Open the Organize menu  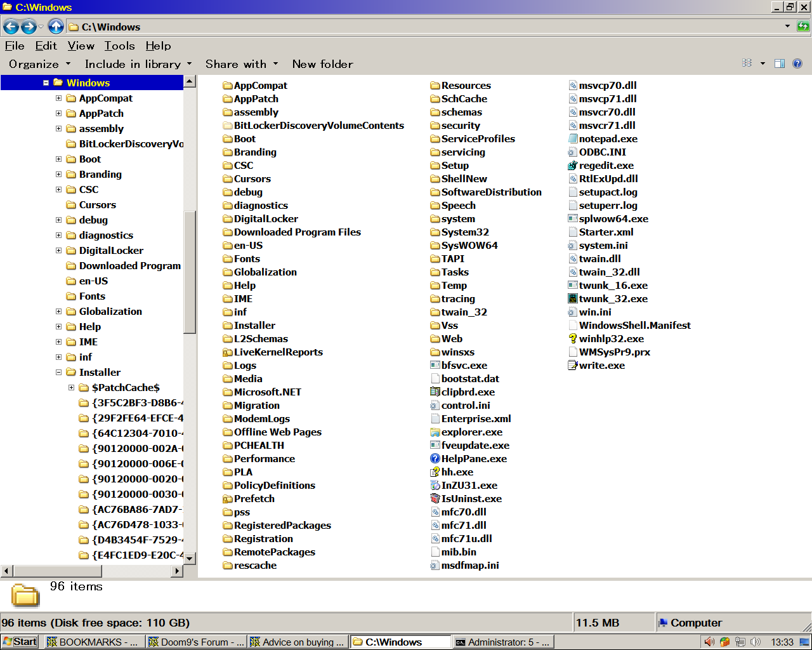pyautogui.click(x=39, y=64)
